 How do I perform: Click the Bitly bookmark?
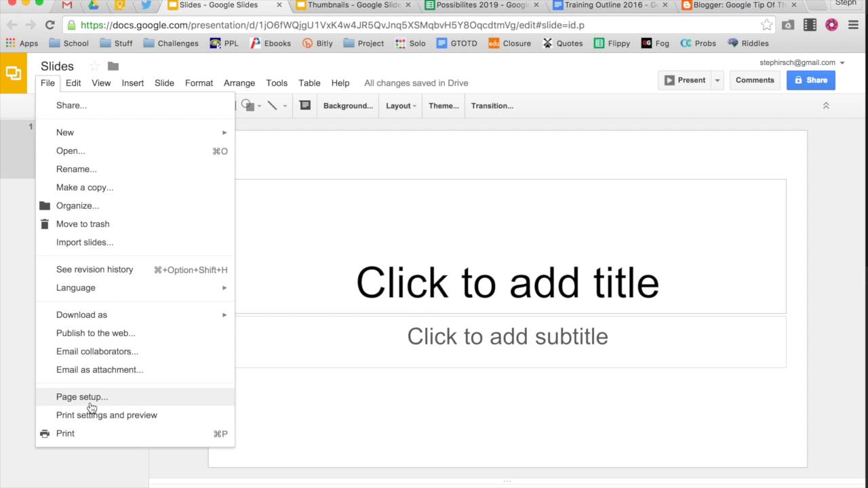[x=317, y=43]
